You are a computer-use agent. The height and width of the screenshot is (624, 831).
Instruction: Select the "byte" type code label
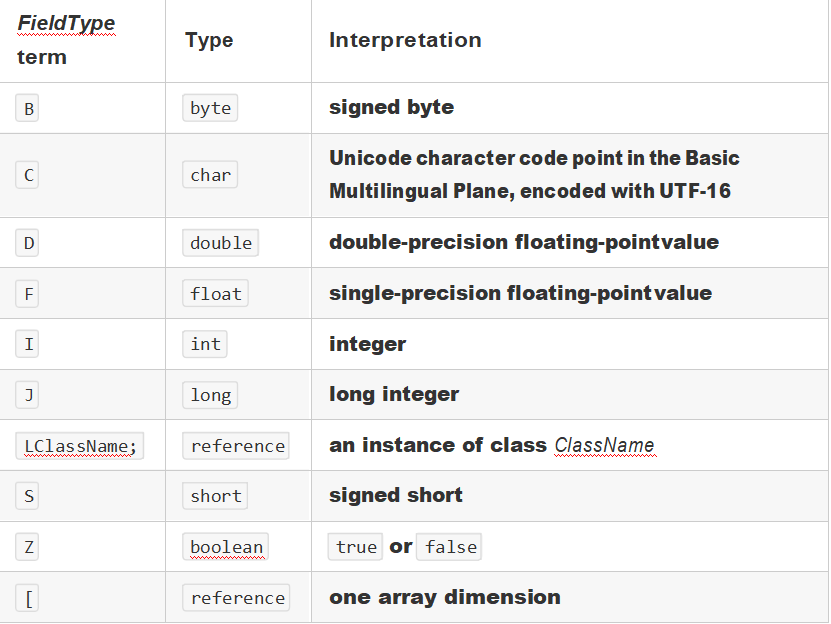click(210, 108)
